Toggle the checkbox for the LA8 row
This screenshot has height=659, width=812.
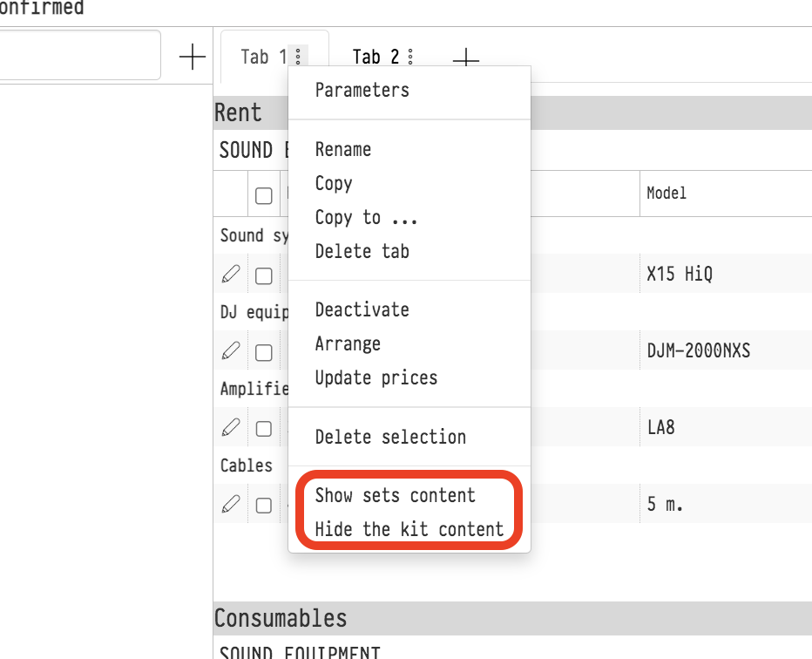coord(264,428)
